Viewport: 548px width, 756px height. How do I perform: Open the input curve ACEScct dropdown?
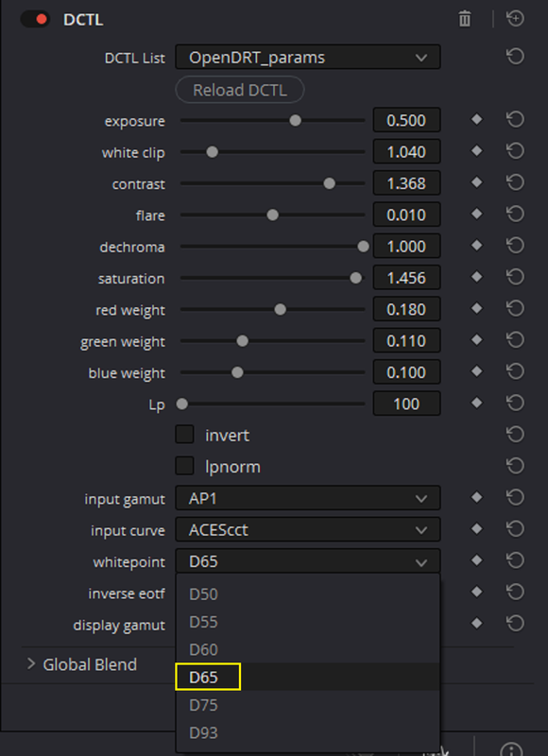coord(307,529)
